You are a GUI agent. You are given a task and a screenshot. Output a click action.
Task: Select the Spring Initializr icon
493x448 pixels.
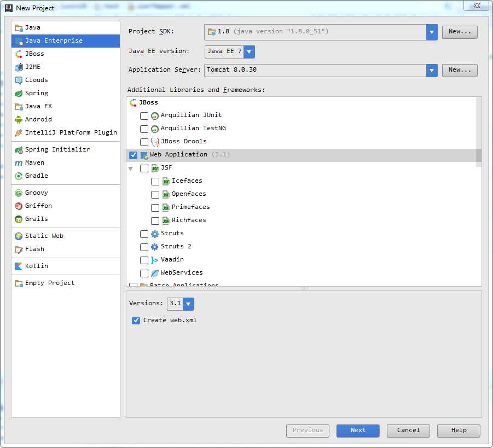tap(19, 150)
